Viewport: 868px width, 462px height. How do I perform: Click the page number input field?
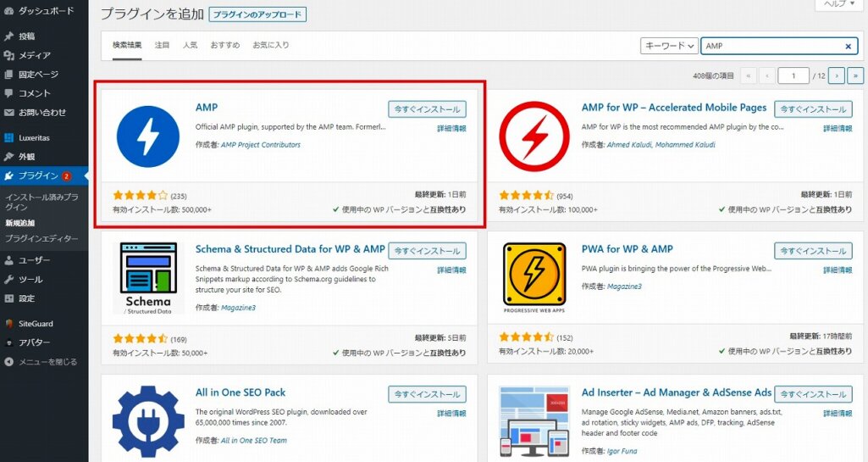(793, 76)
